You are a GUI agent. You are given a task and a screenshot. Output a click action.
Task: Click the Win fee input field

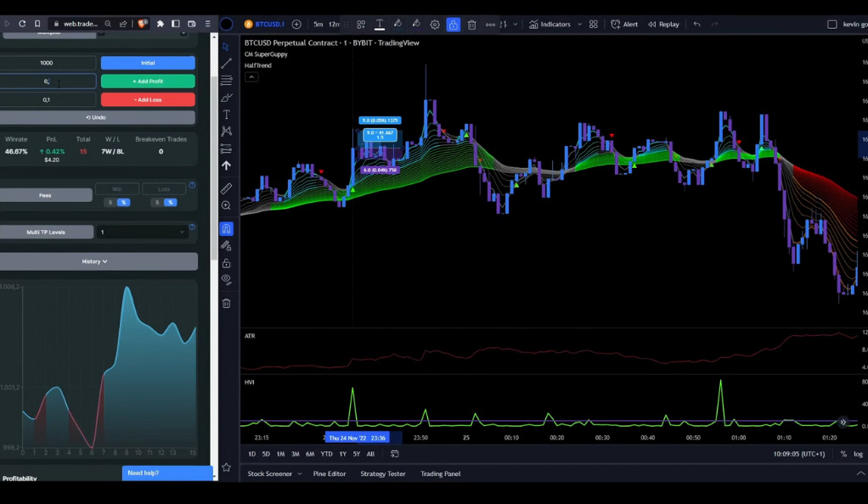pyautogui.click(x=117, y=189)
